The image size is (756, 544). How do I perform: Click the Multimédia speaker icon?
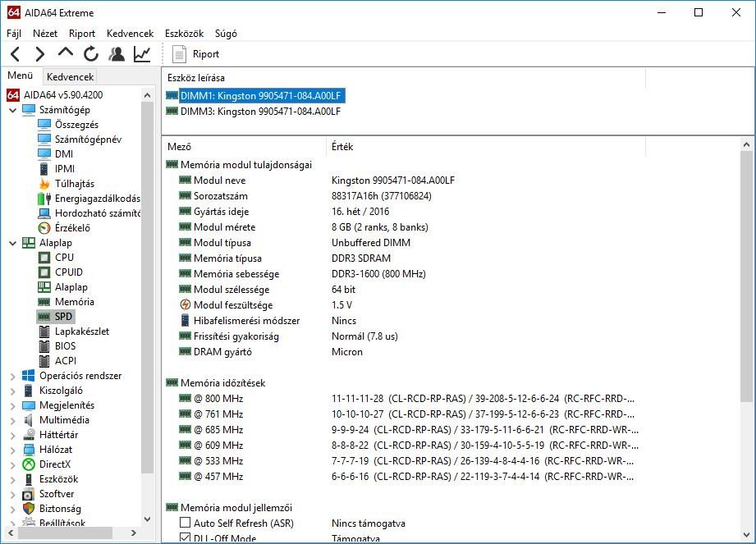click(x=29, y=419)
